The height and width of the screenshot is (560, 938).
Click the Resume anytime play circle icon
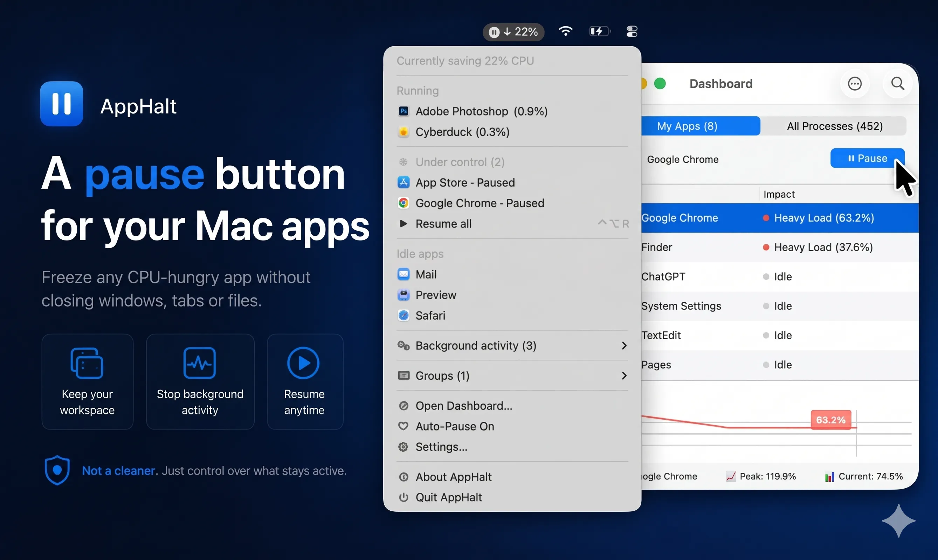[303, 363]
